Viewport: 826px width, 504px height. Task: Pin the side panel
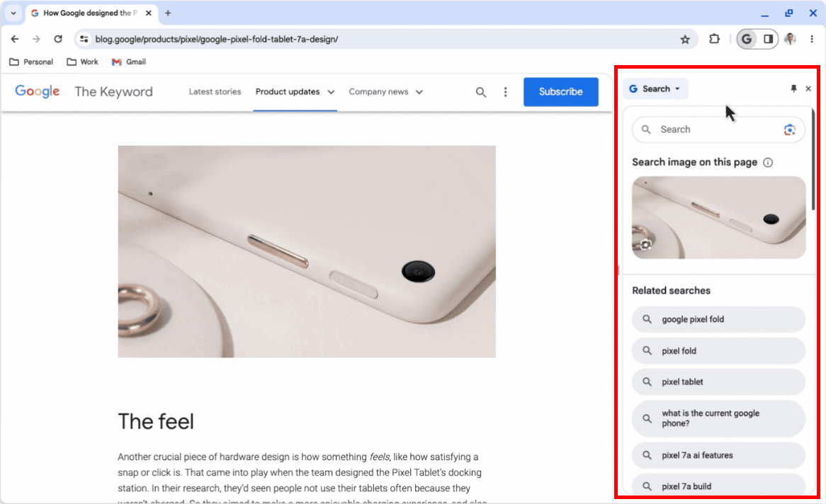pos(794,88)
